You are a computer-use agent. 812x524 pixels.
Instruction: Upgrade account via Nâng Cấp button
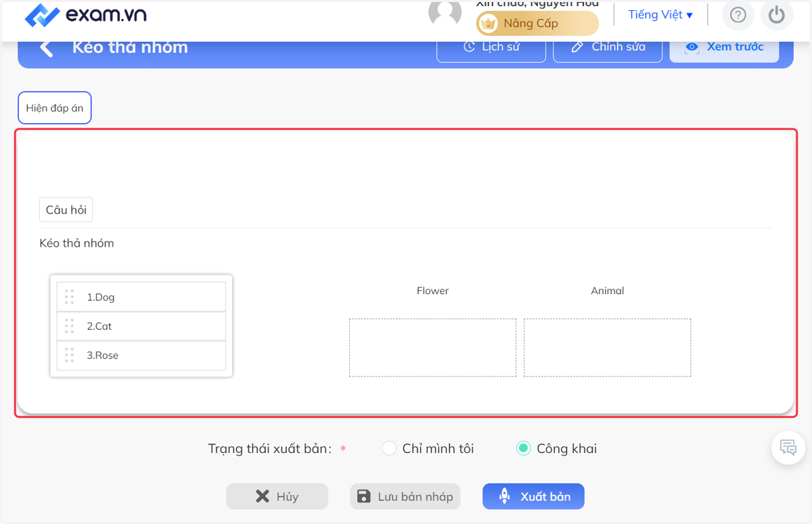(537, 24)
